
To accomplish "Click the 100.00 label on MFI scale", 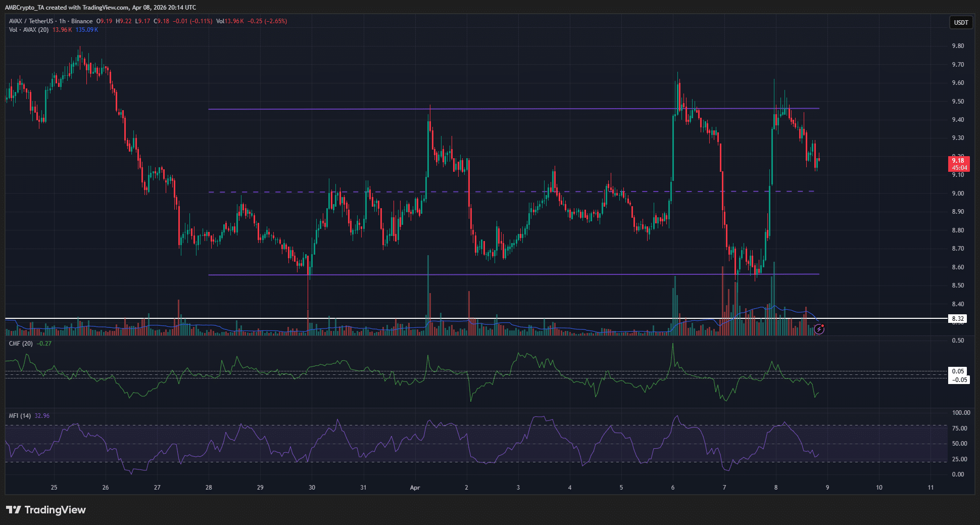I will (961, 413).
